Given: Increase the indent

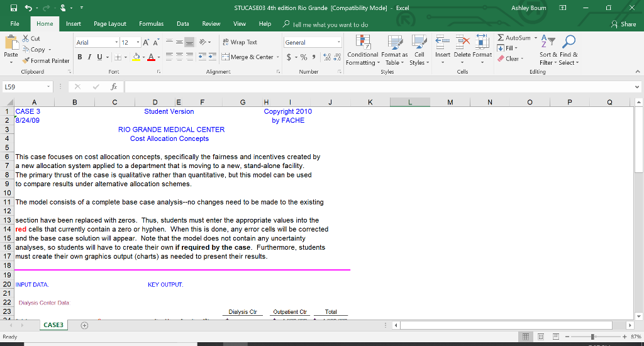Looking at the screenshot, I should (212, 57).
